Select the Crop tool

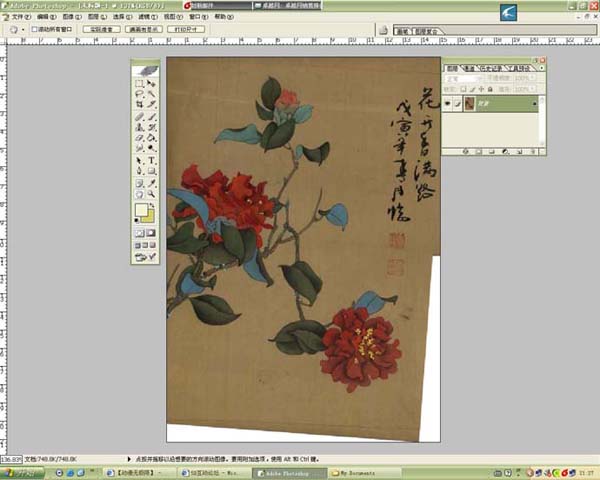click(139, 104)
